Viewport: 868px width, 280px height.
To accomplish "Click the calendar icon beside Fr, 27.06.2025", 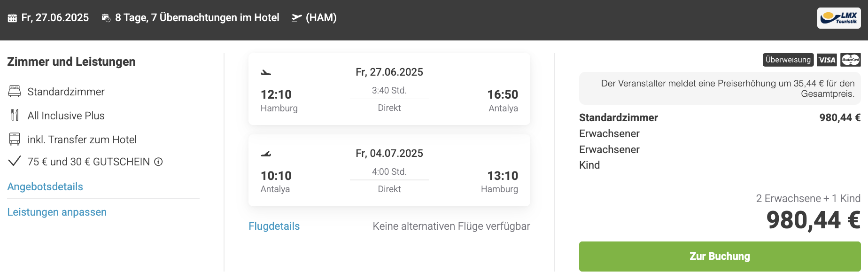I will click(x=12, y=18).
